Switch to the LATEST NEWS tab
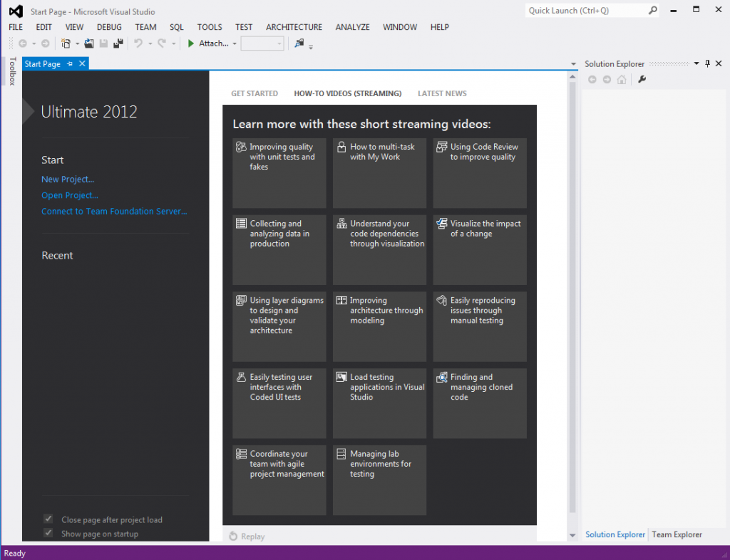 pos(442,93)
